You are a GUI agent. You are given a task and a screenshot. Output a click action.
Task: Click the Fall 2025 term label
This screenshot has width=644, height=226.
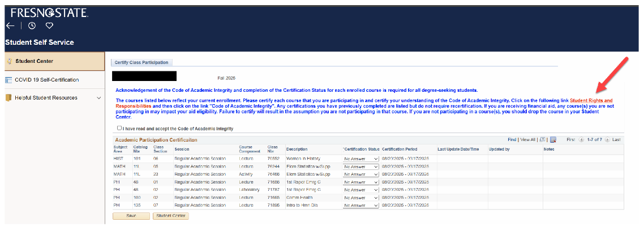pyautogui.click(x=226, y=78)
